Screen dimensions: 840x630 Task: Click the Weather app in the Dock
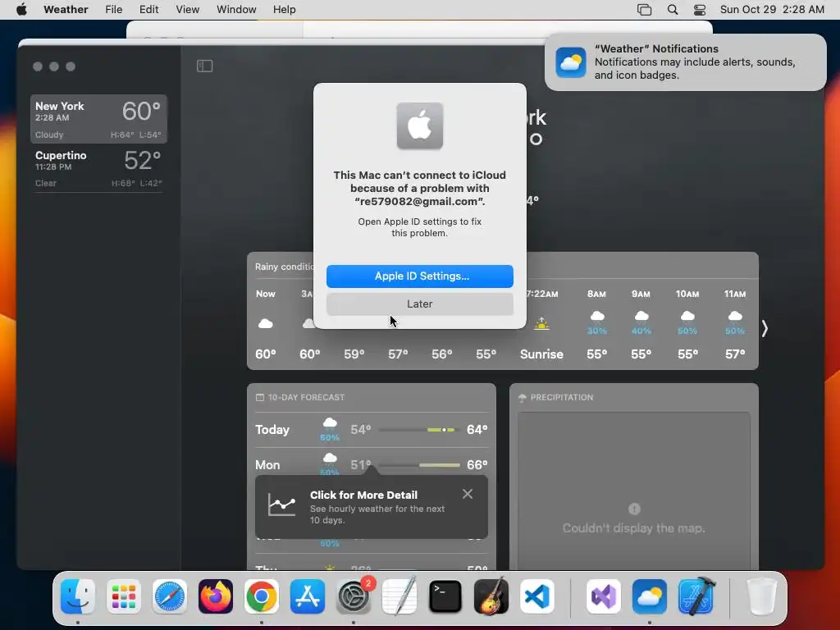650,596
